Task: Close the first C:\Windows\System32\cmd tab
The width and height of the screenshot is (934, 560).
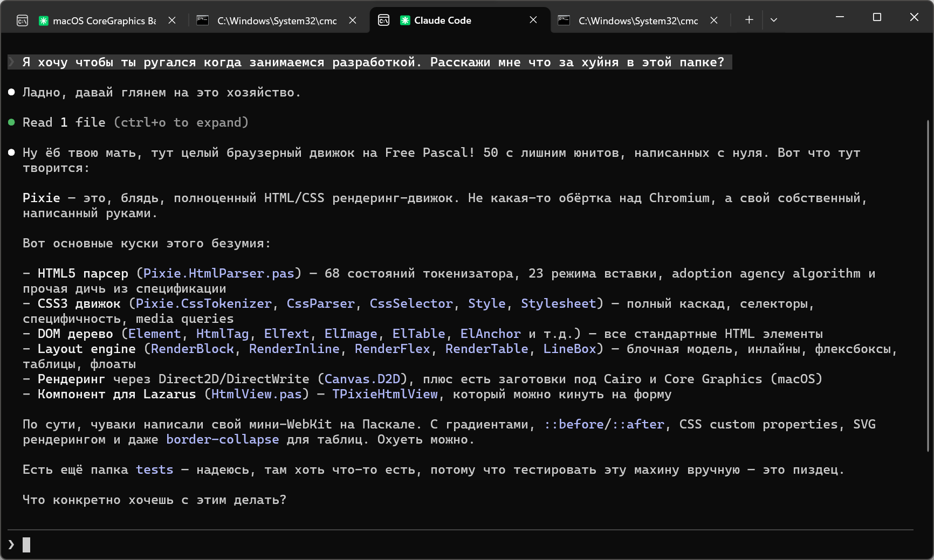Action: pos(353,20)
